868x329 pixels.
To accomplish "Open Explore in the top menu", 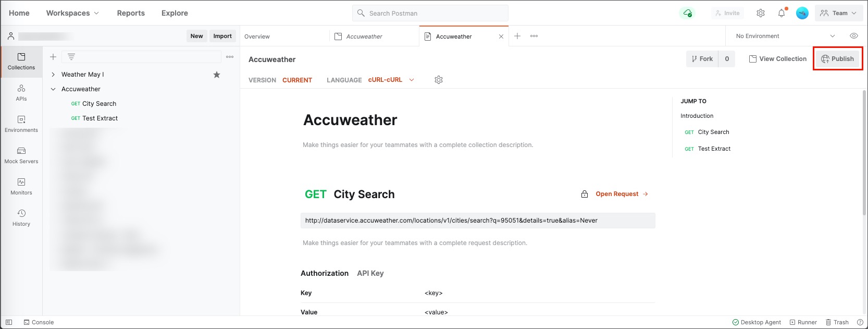I will click(x=175, y=13).
